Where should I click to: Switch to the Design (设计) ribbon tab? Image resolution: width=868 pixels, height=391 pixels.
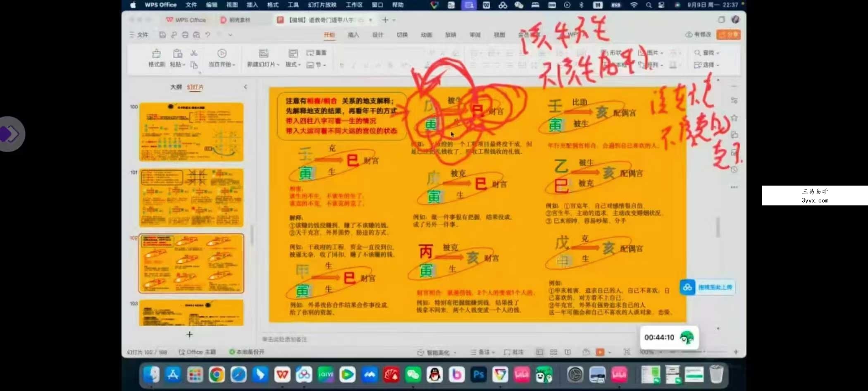pyautogui.click(x=378, y=35)
